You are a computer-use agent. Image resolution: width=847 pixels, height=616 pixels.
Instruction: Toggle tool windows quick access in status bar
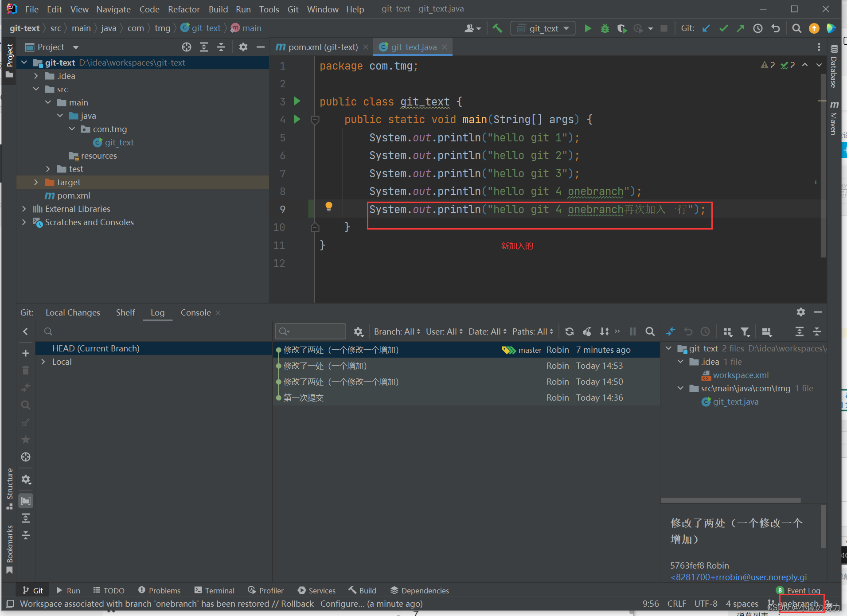tap(10, 604)
